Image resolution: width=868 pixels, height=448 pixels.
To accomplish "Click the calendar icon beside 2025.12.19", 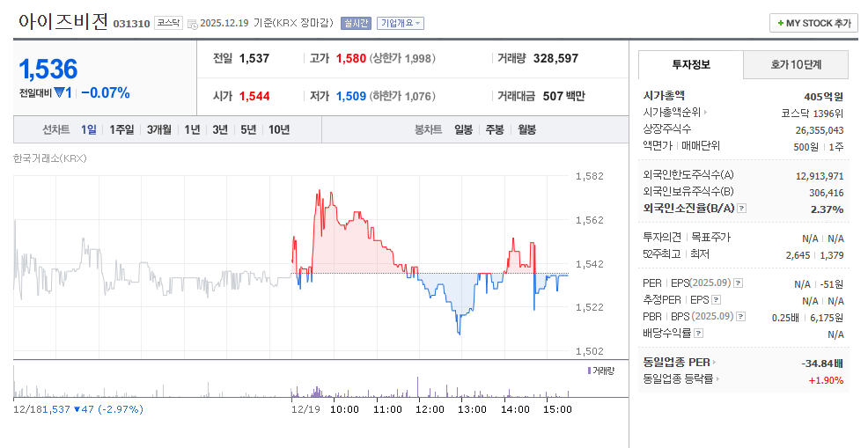I will coord(192,24).
